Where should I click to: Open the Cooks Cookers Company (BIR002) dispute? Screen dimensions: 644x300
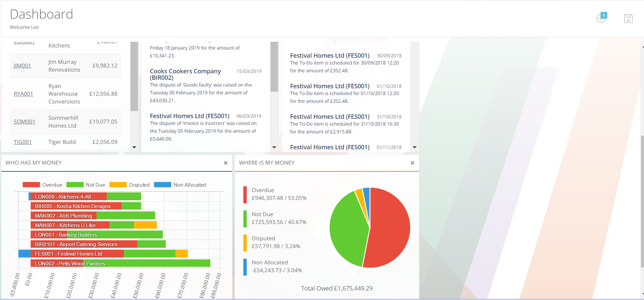tap(186, 74)
